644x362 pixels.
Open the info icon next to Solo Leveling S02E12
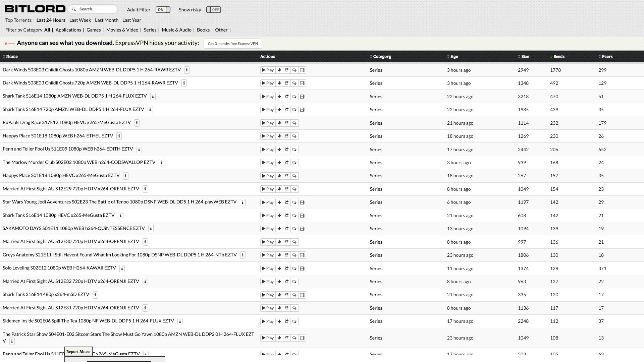click(x=122, y=268)
